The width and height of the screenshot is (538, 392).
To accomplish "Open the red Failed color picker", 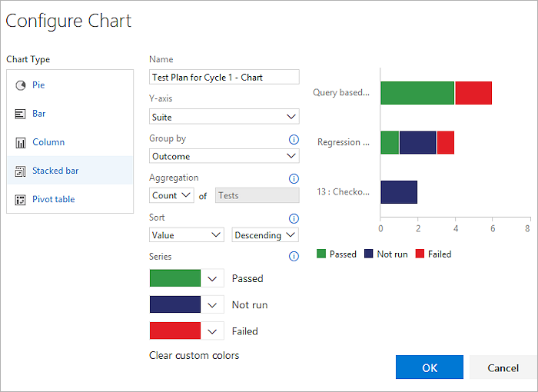I will (213, 331).
